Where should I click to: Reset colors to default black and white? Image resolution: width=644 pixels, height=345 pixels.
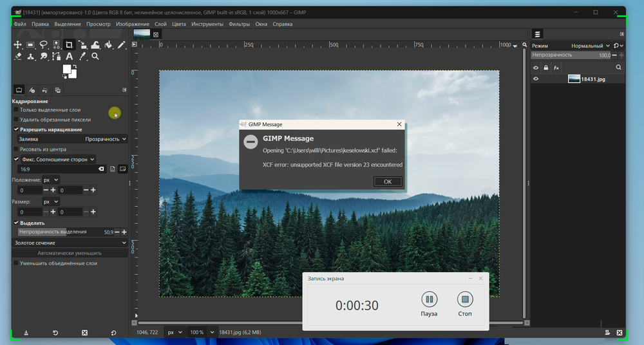[65, 77]
